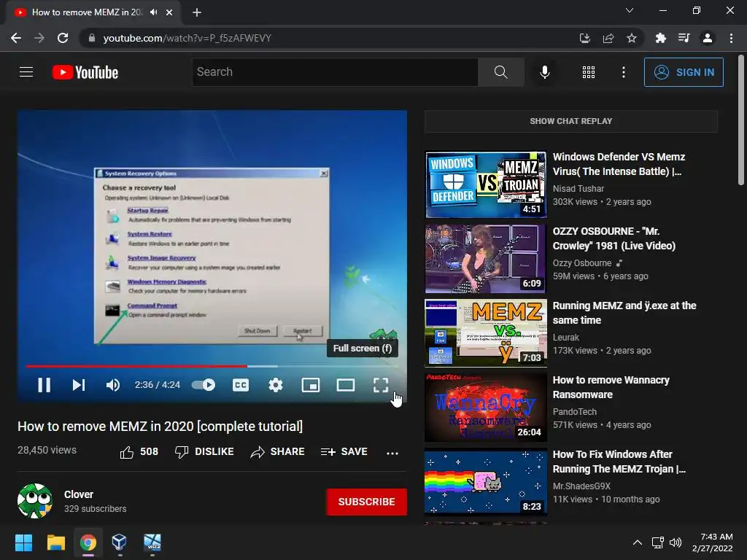747x560 pixels.
Task: Open How to remove Wannacry Ransomware title
Action: [611, 387]
